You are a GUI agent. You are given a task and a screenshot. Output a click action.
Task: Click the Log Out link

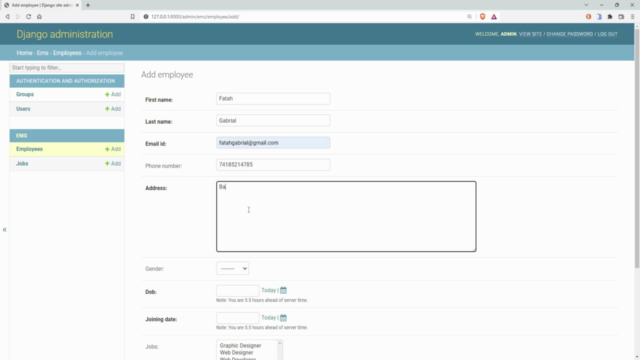click(x=607, y=34)
